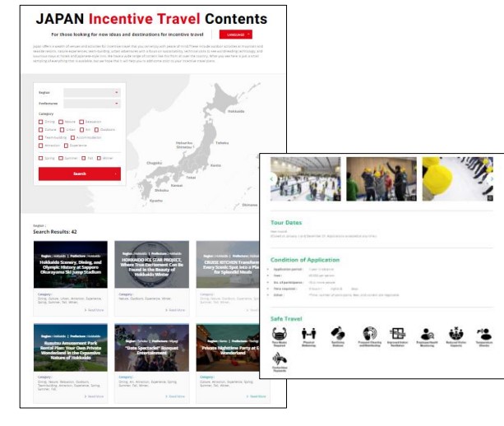The width and height of the screenshot is (504, 426).
Task: Select Kansai on the Japan map
Action: (177, 186)
